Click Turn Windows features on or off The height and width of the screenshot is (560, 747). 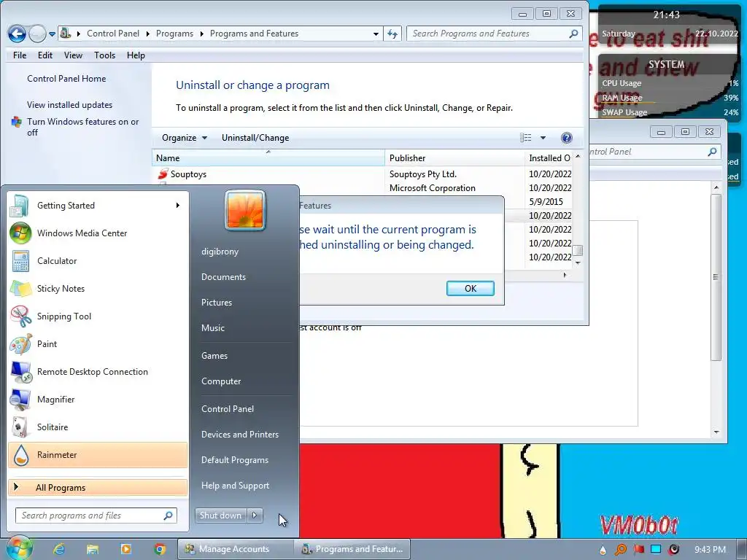tap(83, 127)
